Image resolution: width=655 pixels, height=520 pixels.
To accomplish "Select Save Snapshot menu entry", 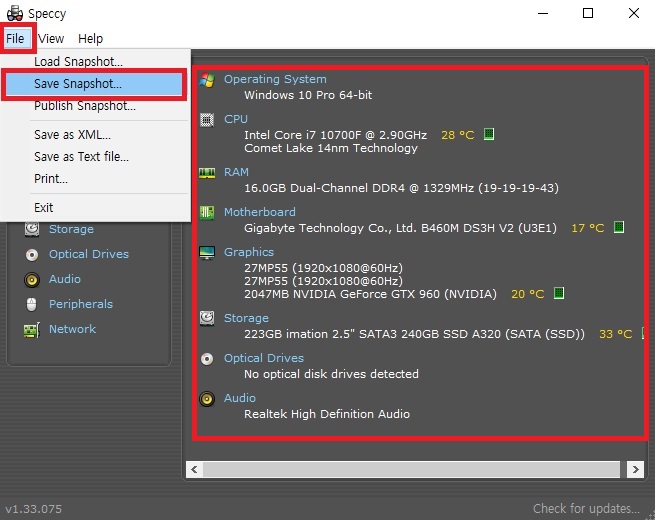I will pyautogui.click(x=94, y=84).
